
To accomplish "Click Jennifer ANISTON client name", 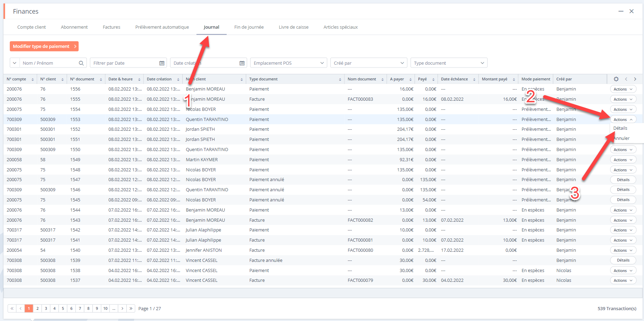I will [x=204, y=250].
